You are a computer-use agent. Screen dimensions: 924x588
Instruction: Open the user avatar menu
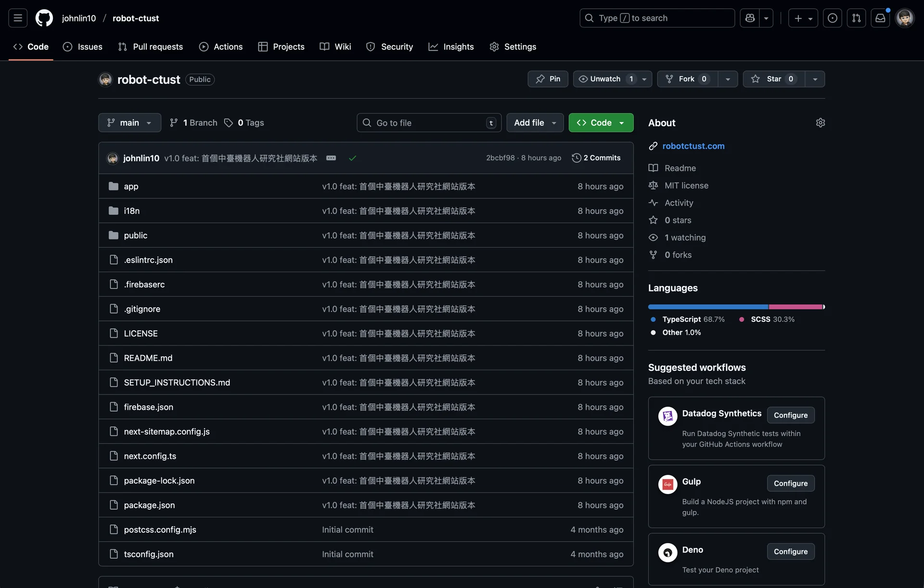point(905,18)
